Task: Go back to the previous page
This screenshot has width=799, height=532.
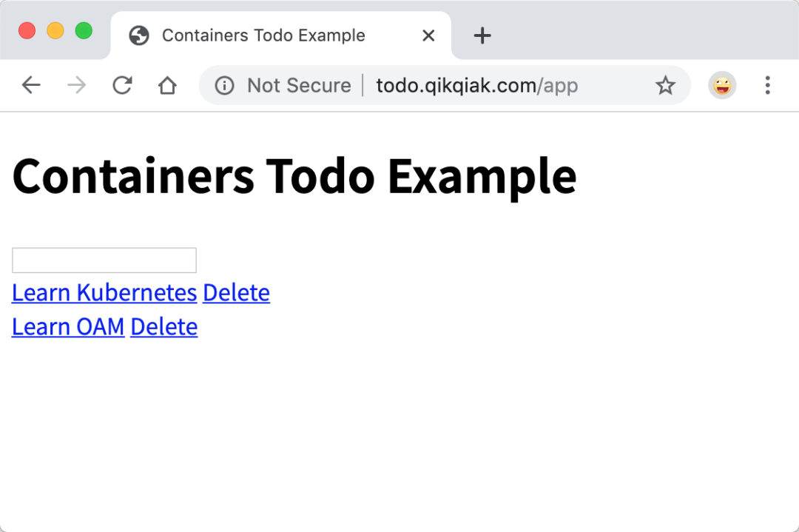Action: (x=31, y=85)
